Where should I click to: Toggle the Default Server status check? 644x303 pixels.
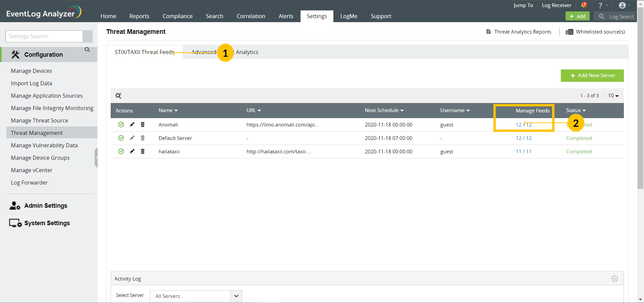click(121, 138)
